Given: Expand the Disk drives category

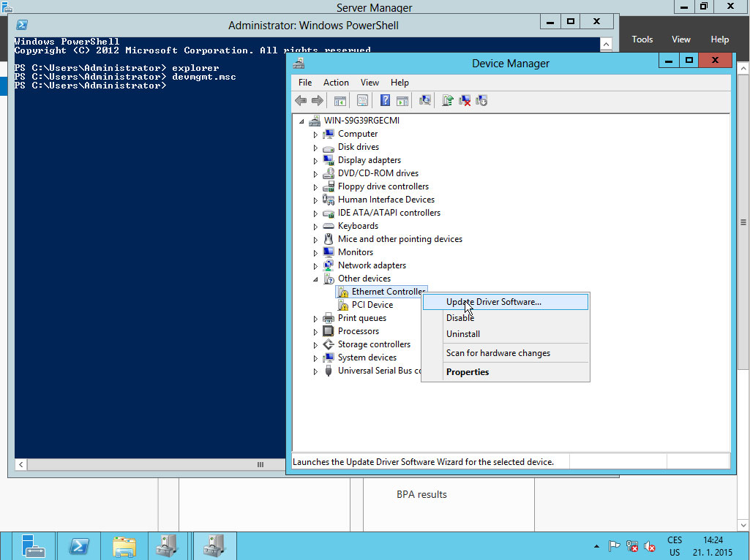Looking at the screenshot, I should [316, 147].
